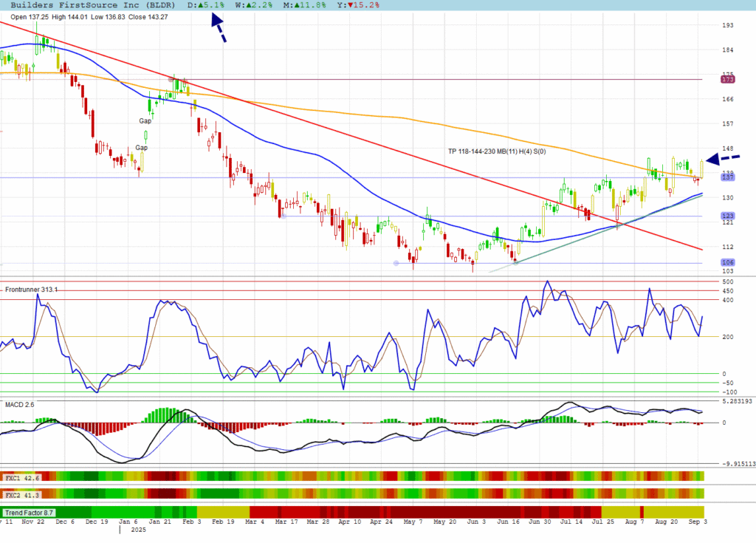
Task: Click the Mar 28 date label
Action: tap(317, 522)
